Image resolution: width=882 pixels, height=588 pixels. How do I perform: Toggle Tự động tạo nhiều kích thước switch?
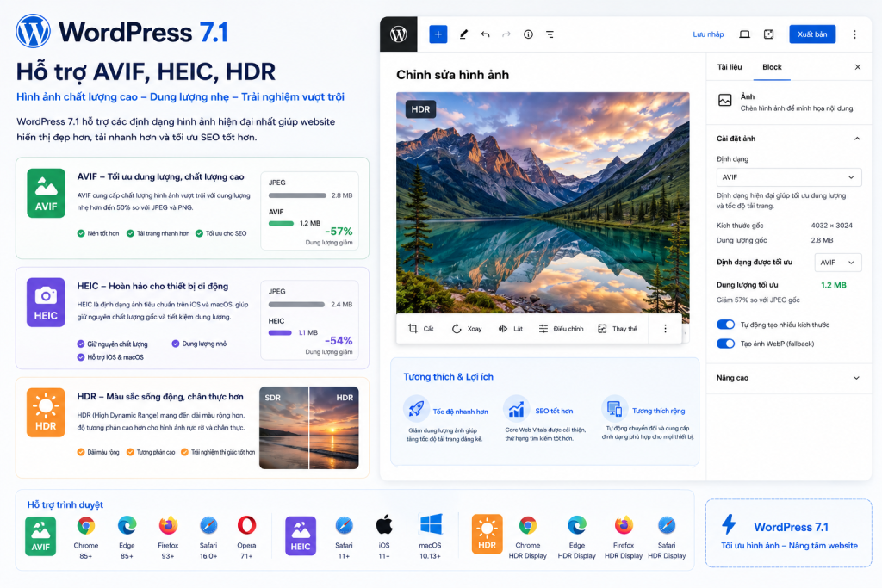pos(725,325)
